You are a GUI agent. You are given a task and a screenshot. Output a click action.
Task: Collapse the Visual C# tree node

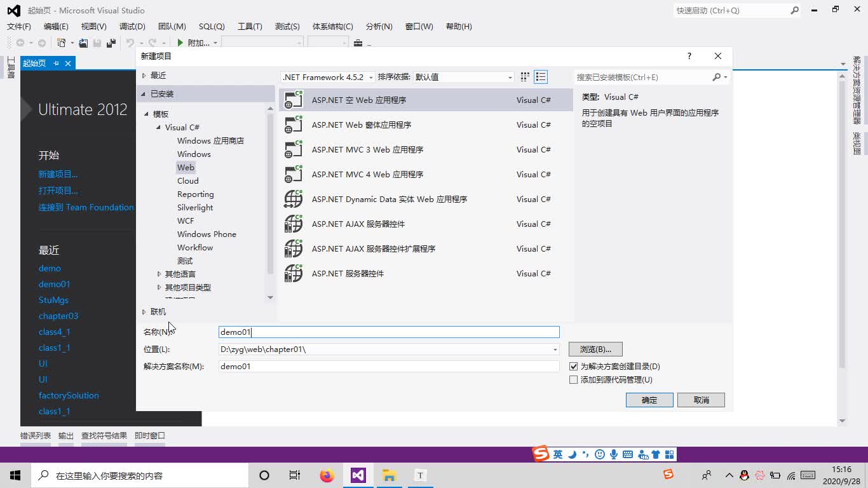159,127
